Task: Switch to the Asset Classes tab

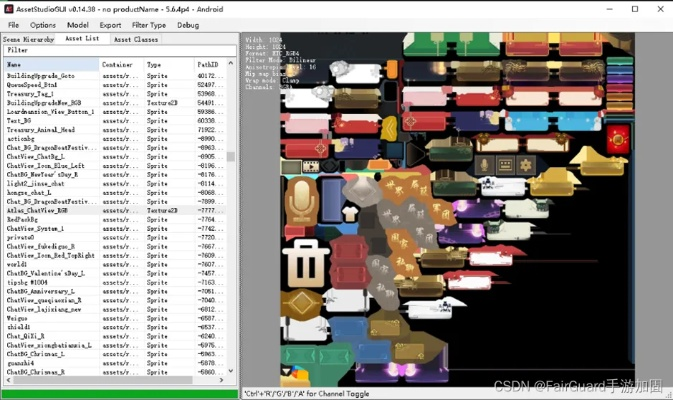Action: coord(135,39)
